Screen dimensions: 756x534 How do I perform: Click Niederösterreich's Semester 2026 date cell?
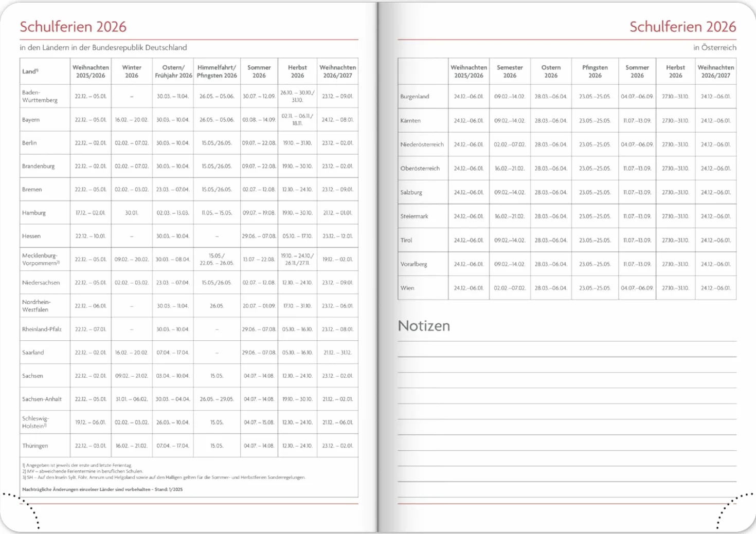tap(510, 144)
